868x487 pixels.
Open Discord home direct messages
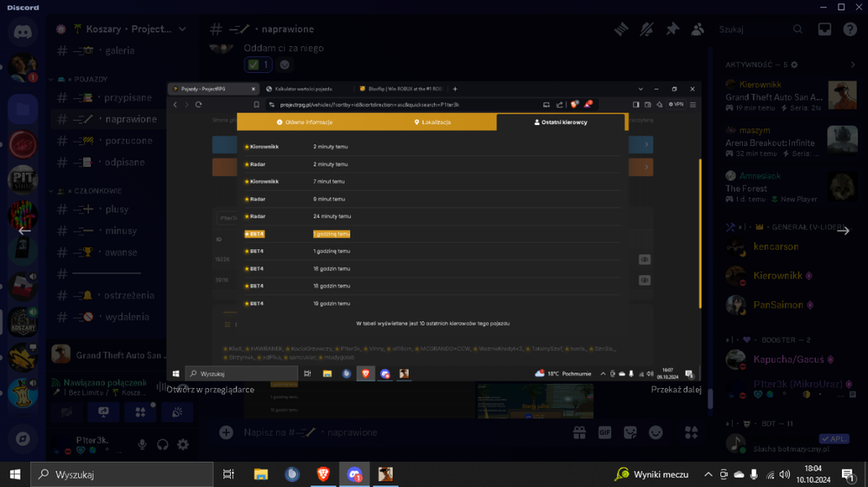pyautogui.click(x=23, y=31)
